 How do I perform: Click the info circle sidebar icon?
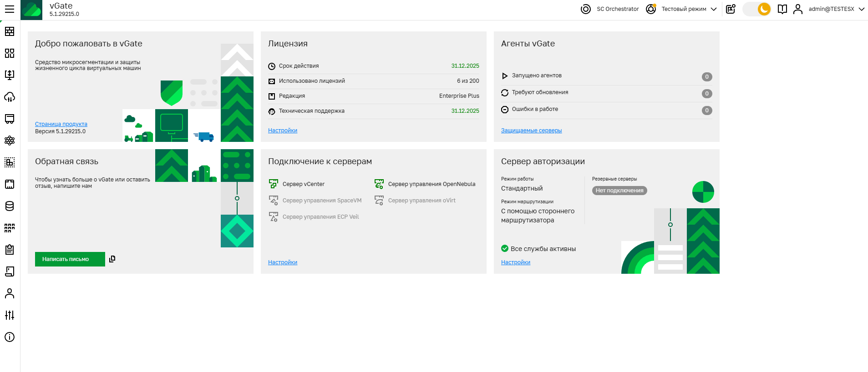[10, 337]
